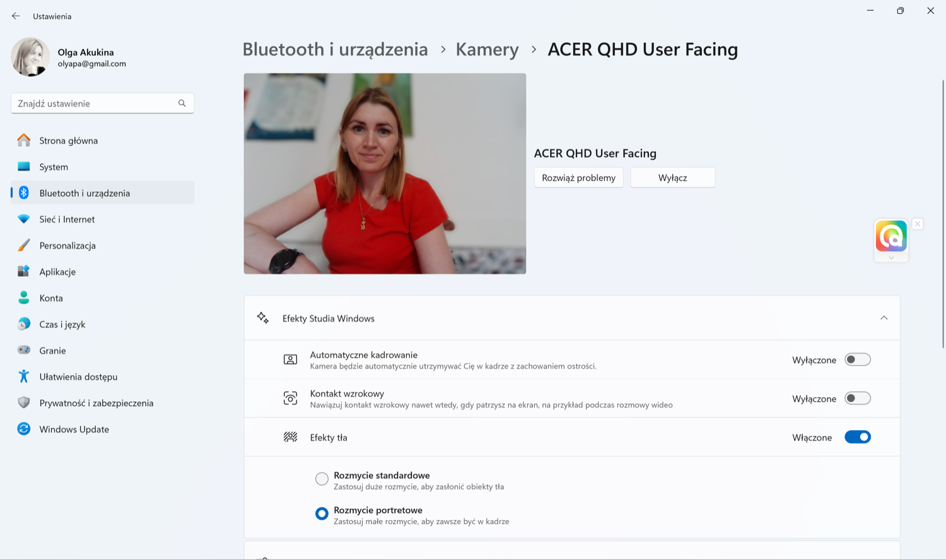The height and width of the screenshot is (560, 946).
Task: Go to Kamery breadcrumb link
Action: [487, 49]
